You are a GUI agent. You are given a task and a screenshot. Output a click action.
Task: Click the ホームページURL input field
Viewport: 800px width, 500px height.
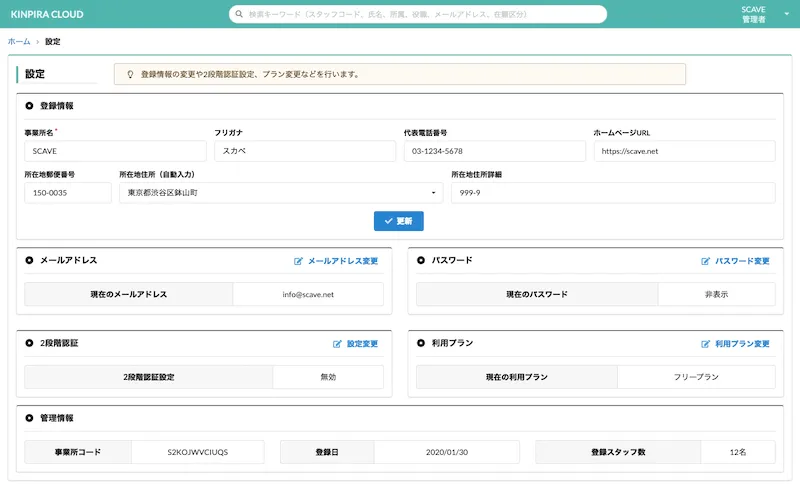coord(683,151)
